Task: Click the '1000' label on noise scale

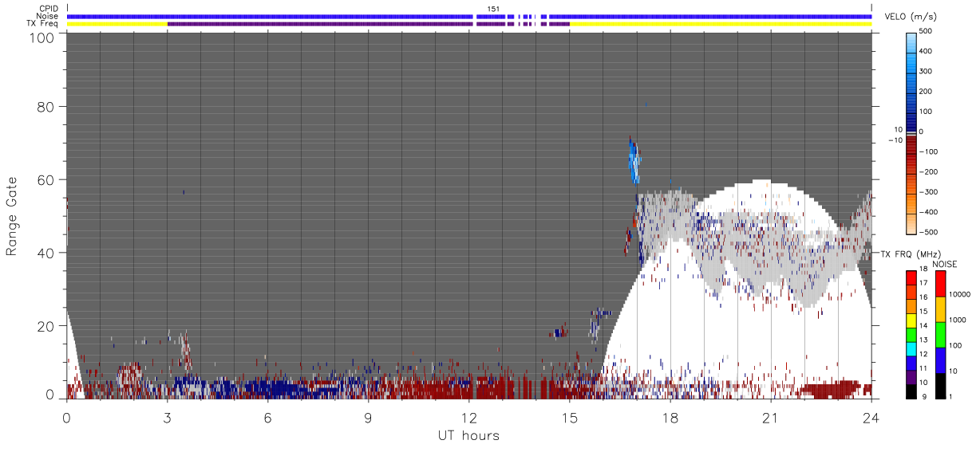Action: click(958, 320)
